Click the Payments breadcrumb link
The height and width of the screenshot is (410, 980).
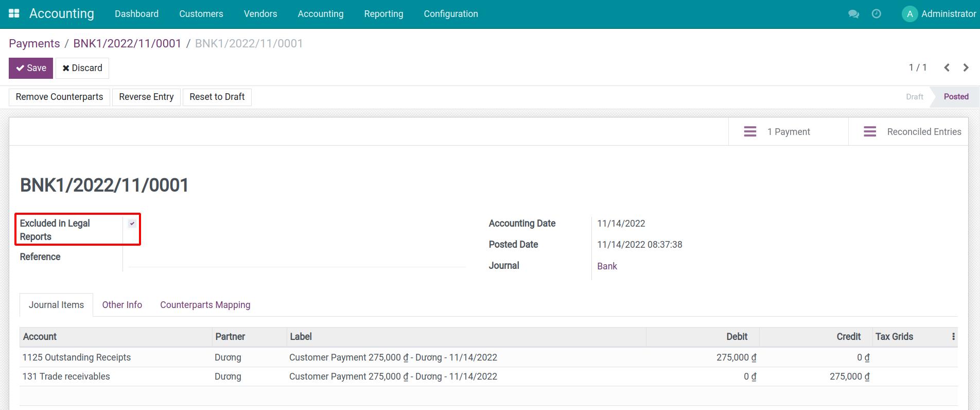point(34,44)
